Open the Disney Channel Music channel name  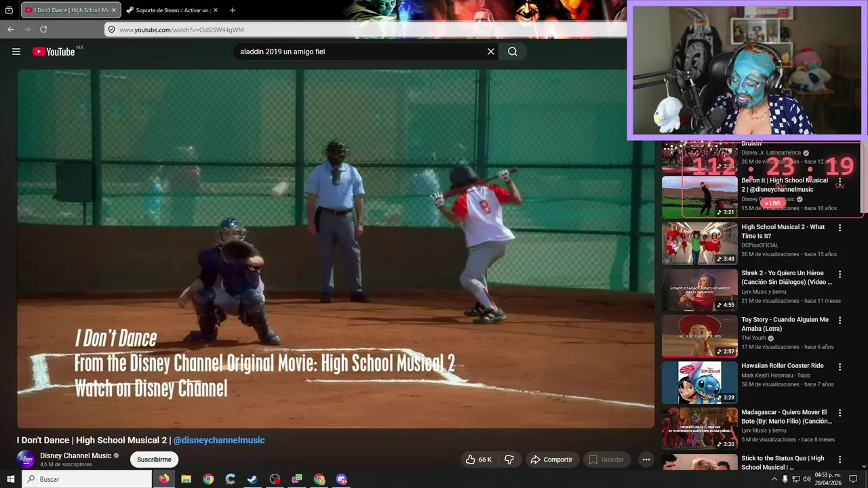tap(75, 455)
